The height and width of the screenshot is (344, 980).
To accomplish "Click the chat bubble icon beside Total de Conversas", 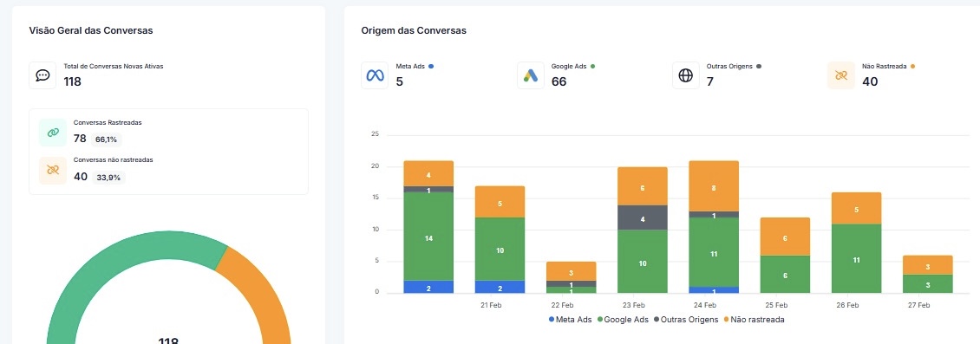I will (x=42, y=75).
